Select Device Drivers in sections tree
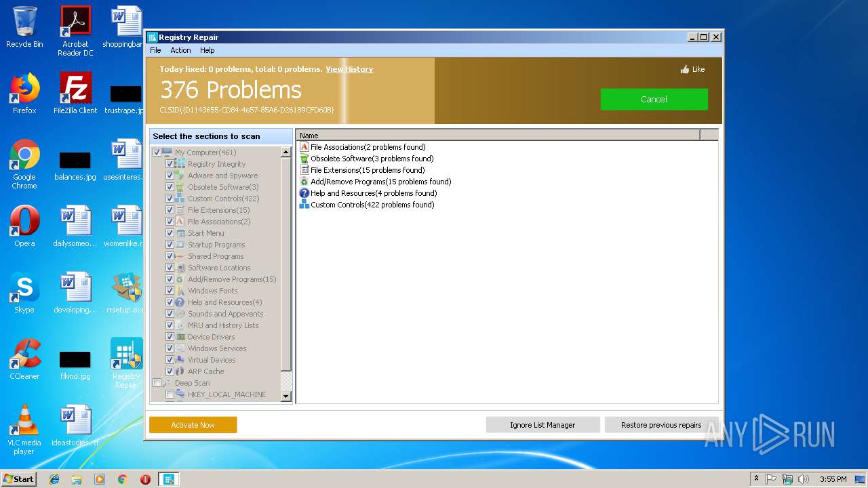868x488 pixels. (212, 337)
